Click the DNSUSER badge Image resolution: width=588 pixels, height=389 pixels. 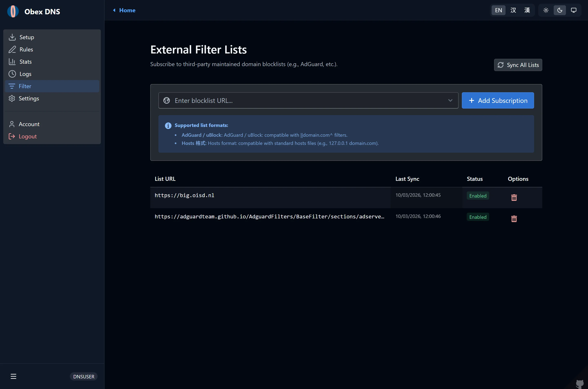click(x=84, y=376)
